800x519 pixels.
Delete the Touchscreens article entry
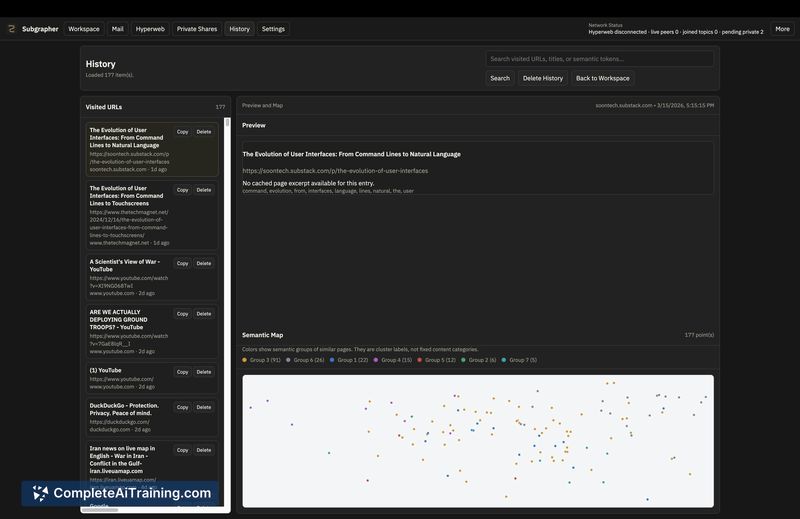(x=204, y=190)
